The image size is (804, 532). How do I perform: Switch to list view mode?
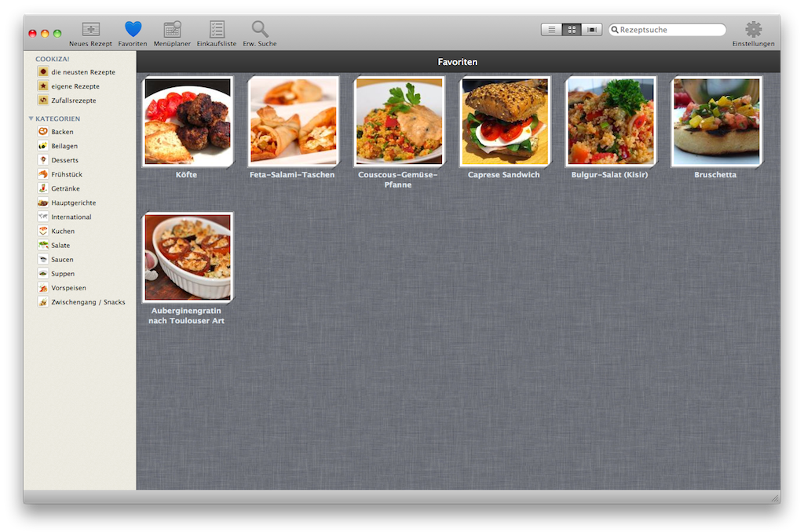[552, 30]
